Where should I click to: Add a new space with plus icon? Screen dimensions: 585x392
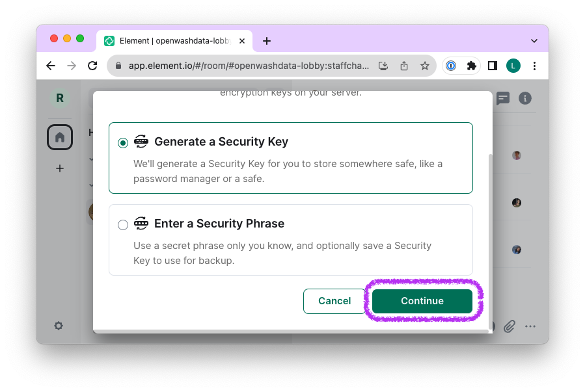(x=60, y=168)
